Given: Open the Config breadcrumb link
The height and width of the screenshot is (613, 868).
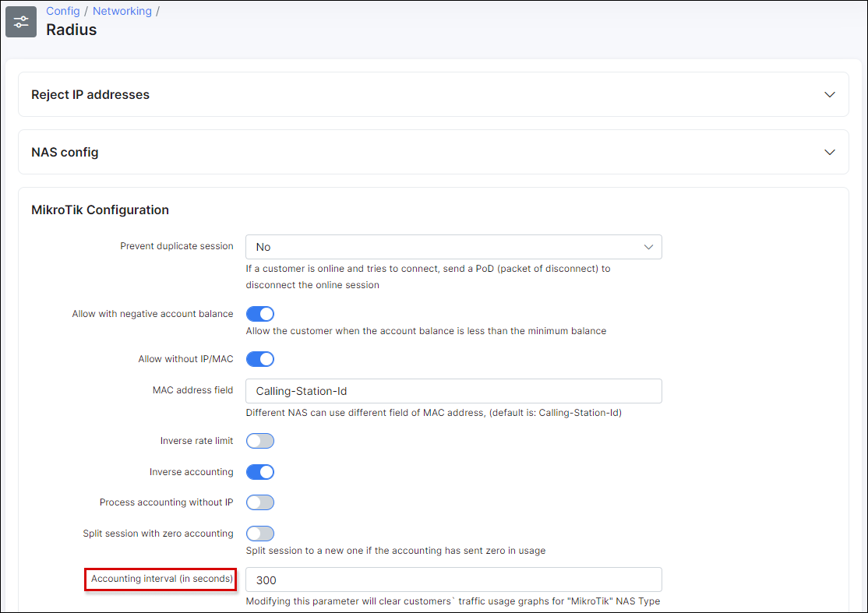Looking at the screenshot, I should [62, 11].
